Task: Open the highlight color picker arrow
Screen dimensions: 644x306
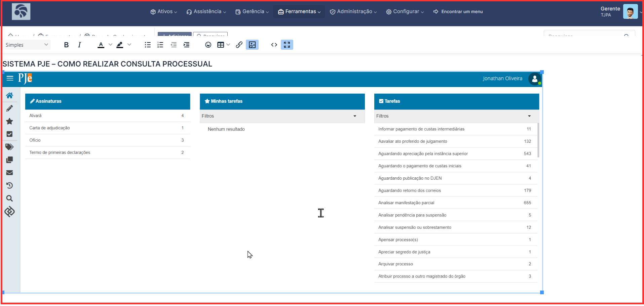Action: tap(129, 45)
